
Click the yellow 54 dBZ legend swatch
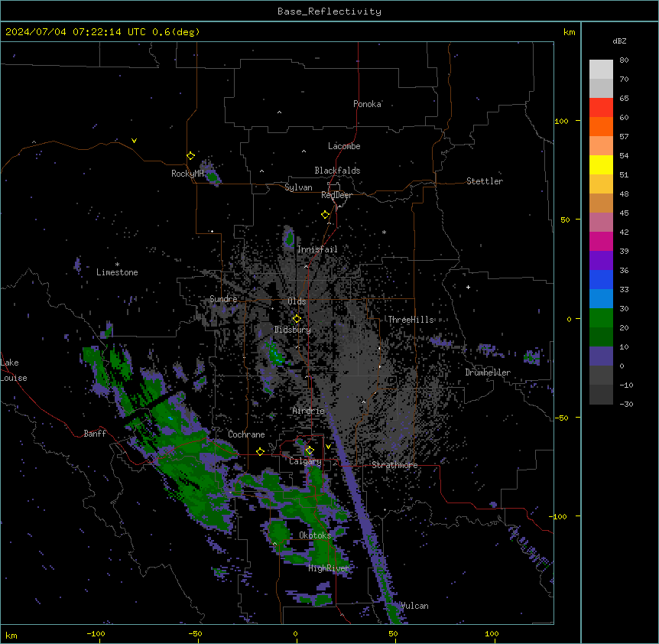point(601,164)
